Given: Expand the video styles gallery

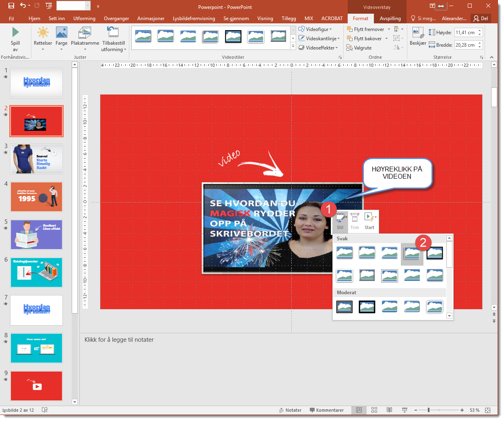Looking at the screenshot, I should (x=293, y=47).
